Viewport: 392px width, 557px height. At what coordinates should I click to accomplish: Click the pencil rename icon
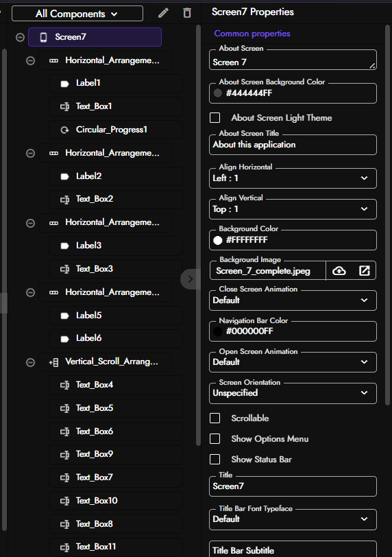click(x=163, y=13)
